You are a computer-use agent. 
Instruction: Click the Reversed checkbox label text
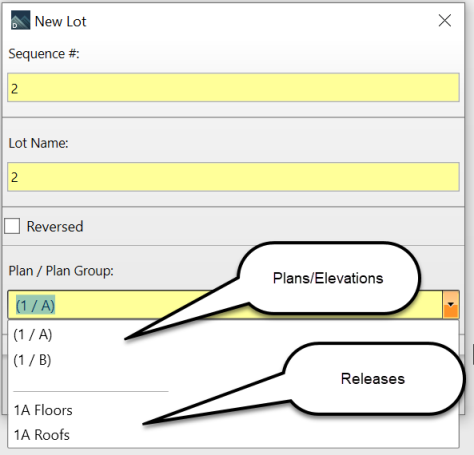pyautogui.click(x=55, y=227)
